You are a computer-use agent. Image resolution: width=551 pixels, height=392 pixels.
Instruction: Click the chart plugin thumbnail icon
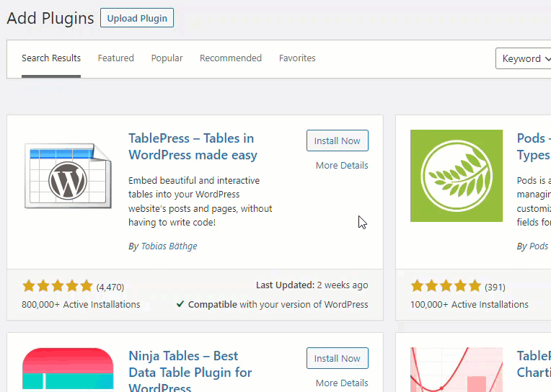[x=456, y=370]
